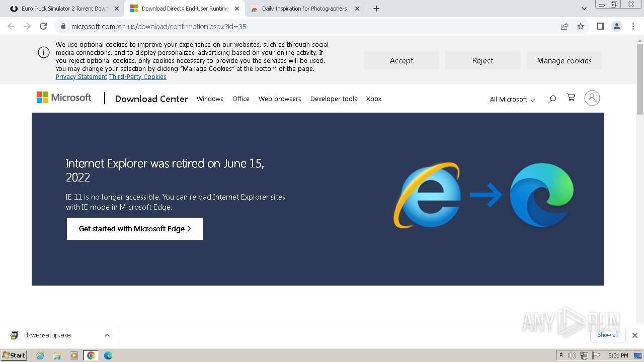This screenshot has height=362, width=644.
Task: Expand the dxwebsetup.exe download options arrow
Action: [x=107, y=335]
